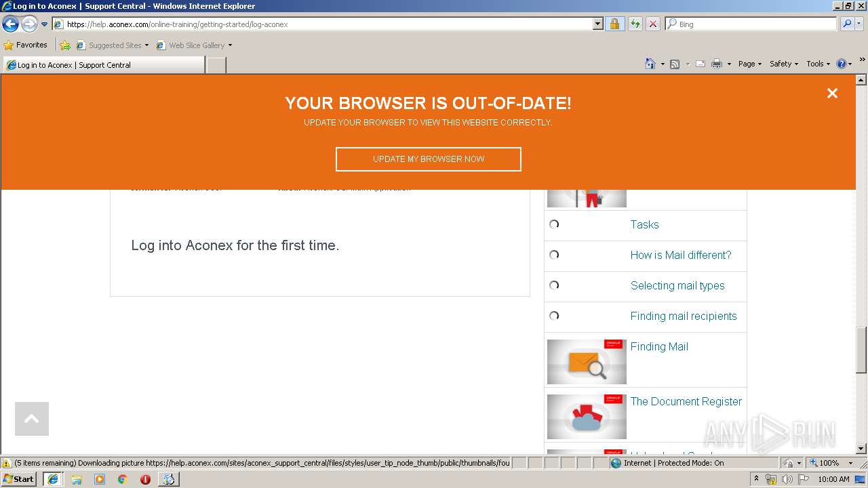Open the Web Slice Gallery link

point(191,45)
